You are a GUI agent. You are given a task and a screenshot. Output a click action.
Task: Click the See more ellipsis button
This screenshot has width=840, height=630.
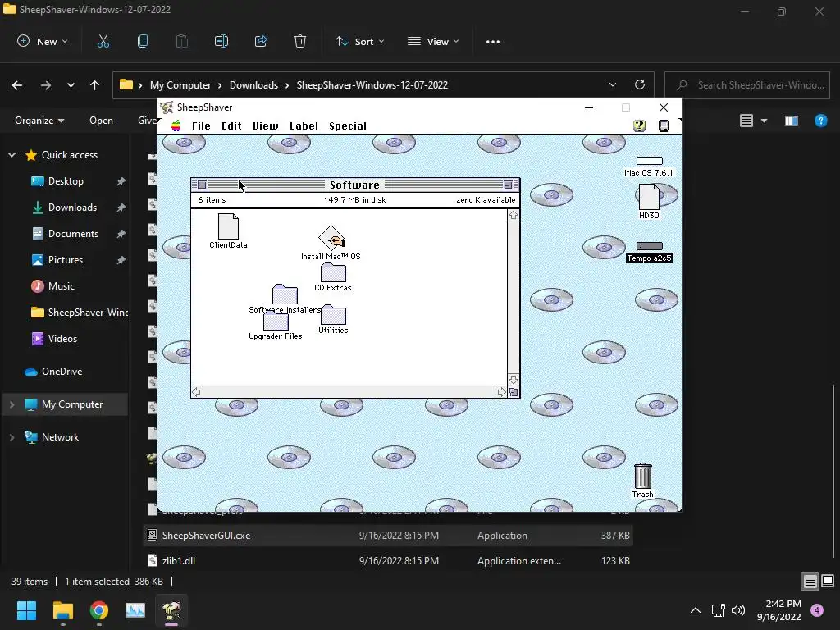tap(493, 41)
